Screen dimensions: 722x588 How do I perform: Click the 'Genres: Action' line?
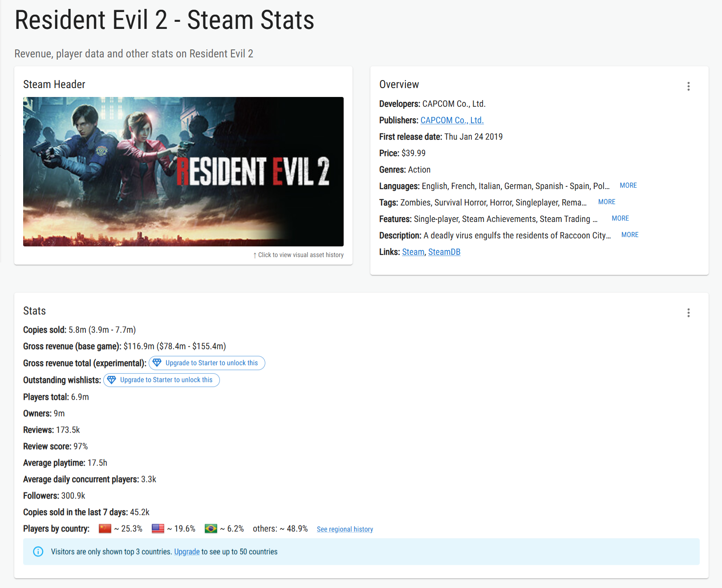click(x=405, y=169)
